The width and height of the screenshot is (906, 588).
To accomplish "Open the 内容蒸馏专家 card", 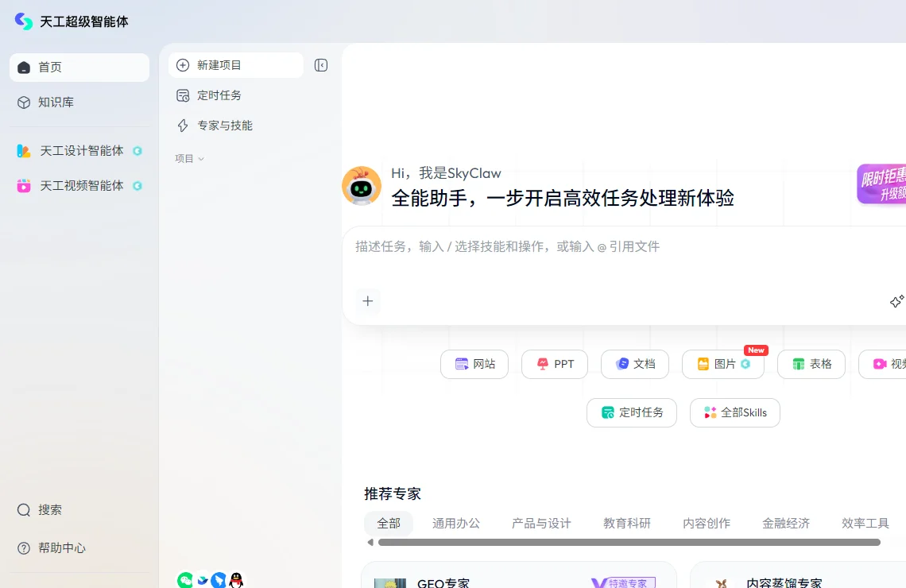I will pos(798,574).
